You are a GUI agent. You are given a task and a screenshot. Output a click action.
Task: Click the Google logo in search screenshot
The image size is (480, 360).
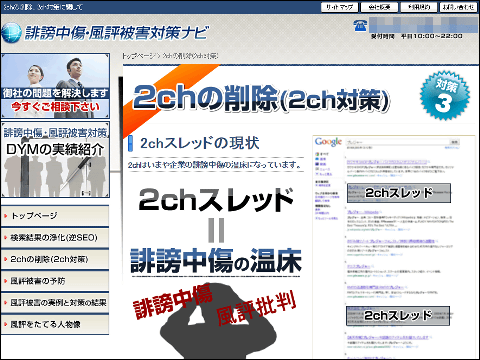click(328, 142)
